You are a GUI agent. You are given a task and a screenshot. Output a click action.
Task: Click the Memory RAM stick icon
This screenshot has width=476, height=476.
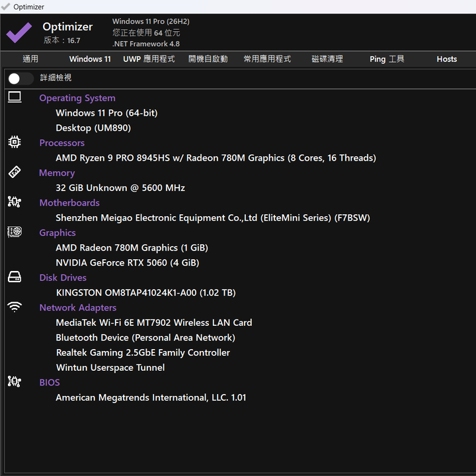pyautogui.click(x=15, y=172)
